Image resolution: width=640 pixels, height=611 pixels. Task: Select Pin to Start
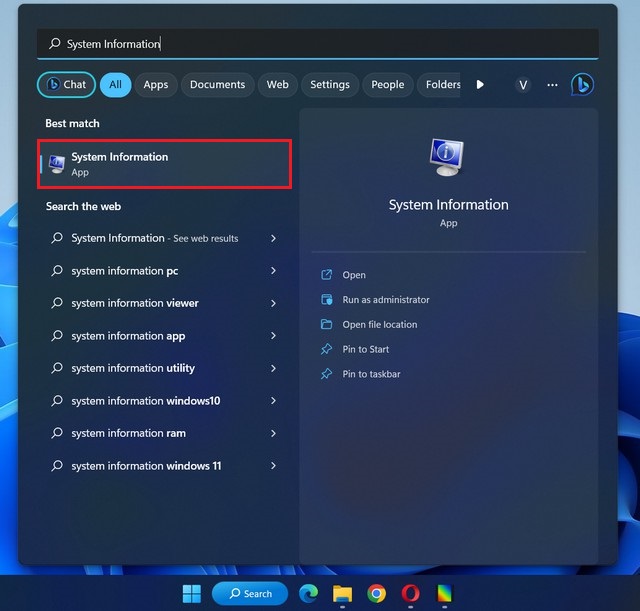tap(365, 349)
